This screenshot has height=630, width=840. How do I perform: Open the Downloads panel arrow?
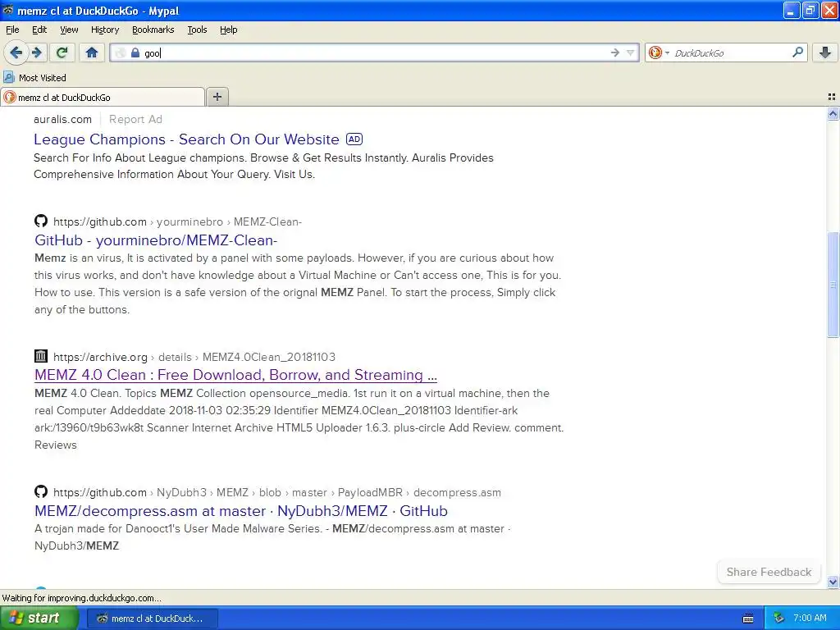pos(825,52)
